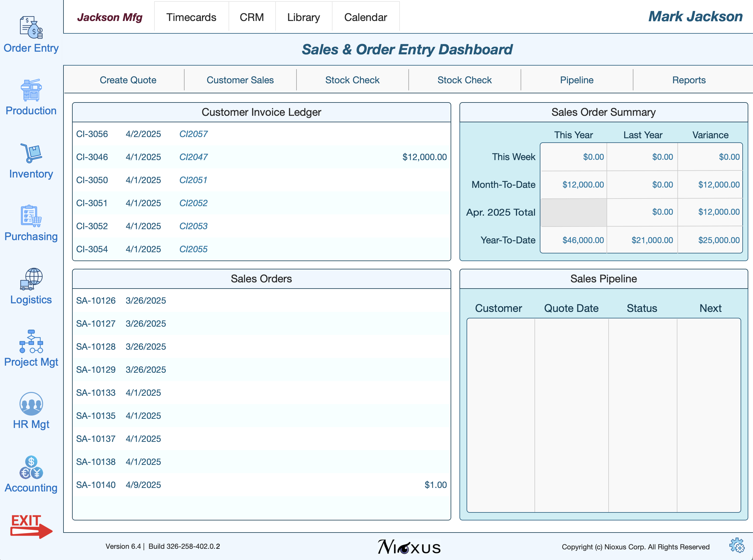Screen dimensions: 753x560
Task: Select sales order SA-10140 row
Action: point(261,485)
